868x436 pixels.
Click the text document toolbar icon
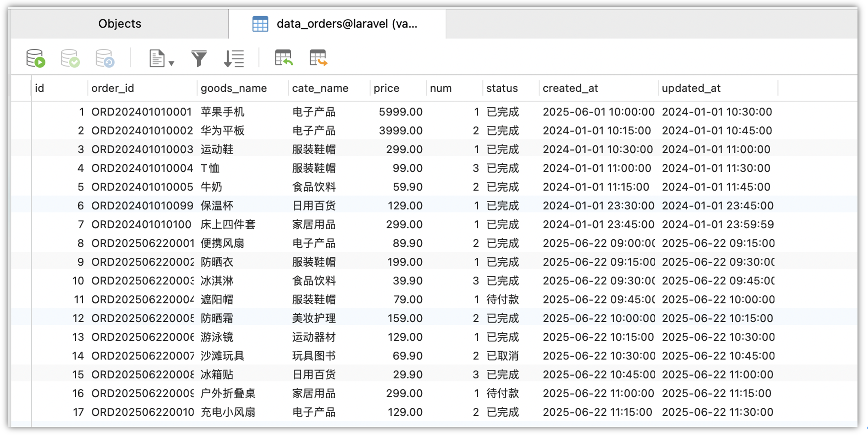click(157, 58)
